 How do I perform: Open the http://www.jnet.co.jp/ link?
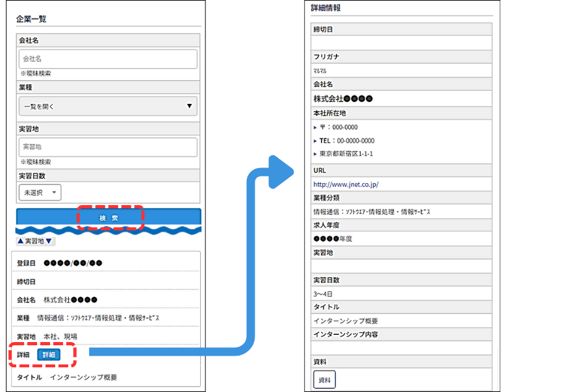(346, 184)
